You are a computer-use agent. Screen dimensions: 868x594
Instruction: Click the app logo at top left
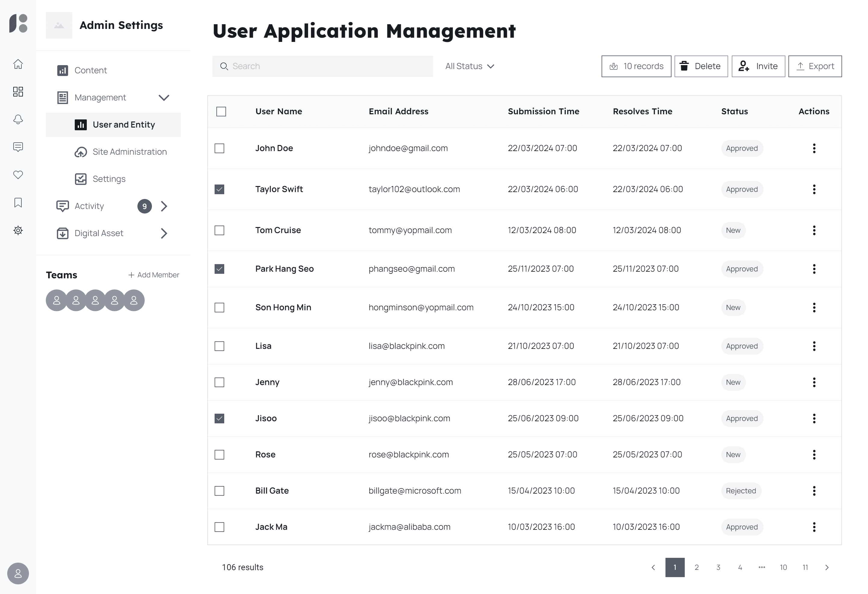pos(18,23)
